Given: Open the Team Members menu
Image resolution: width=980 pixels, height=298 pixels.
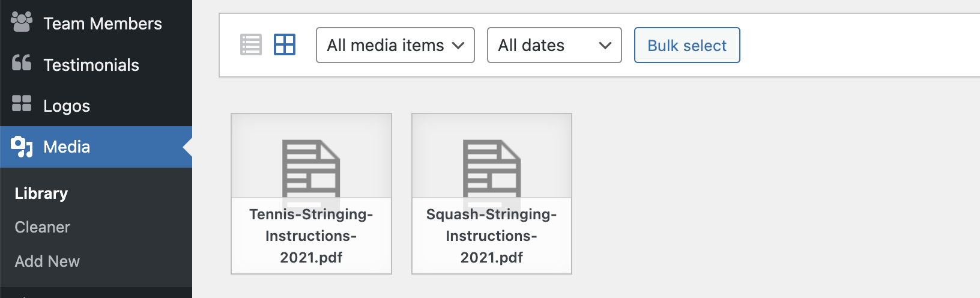Looking at the screenshot, I should 103,23.
